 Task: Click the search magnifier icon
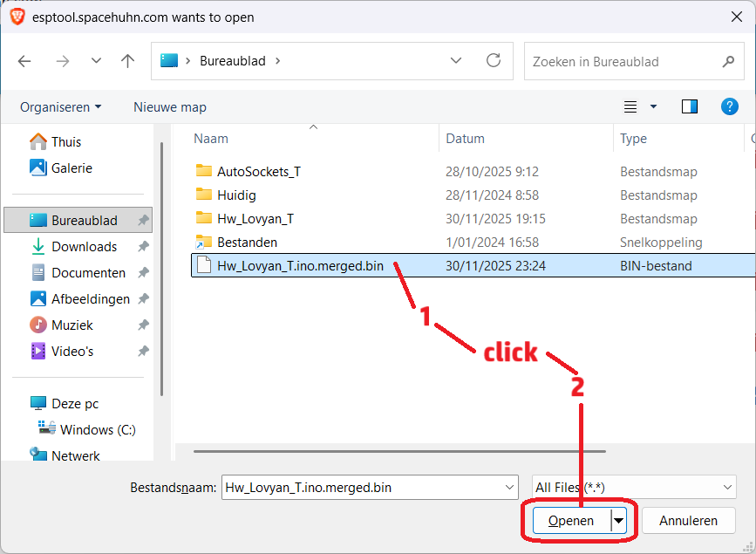(728, 62)
